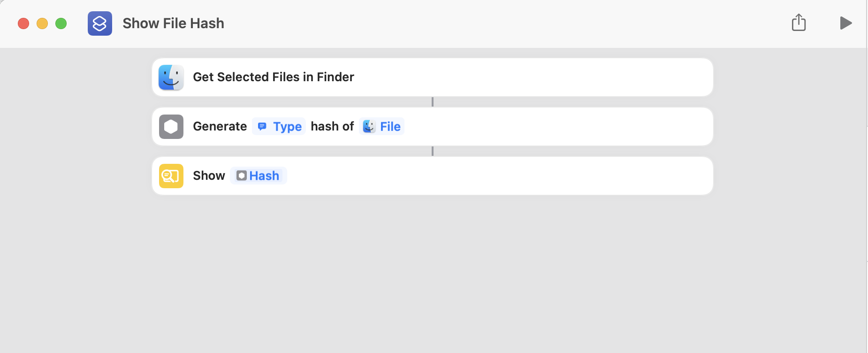Minimize the window with the yellow button

pyautogui.click(x=42, y=23)
